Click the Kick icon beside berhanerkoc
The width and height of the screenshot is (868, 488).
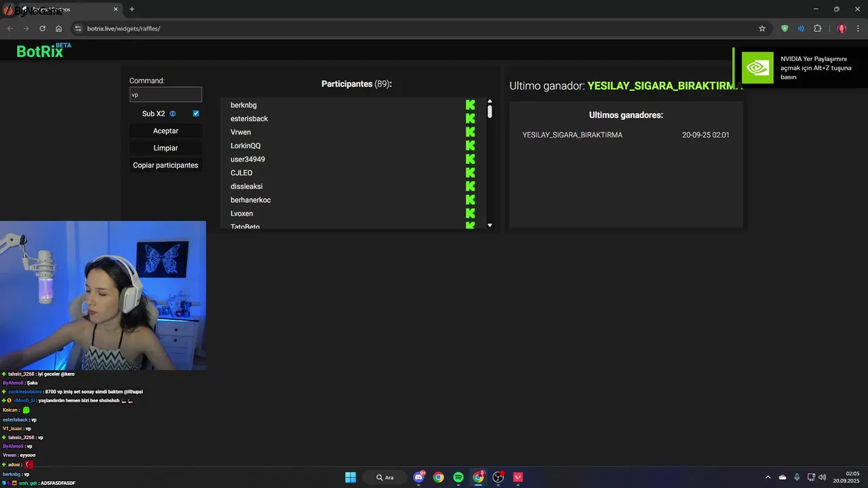tap(470, 200)
